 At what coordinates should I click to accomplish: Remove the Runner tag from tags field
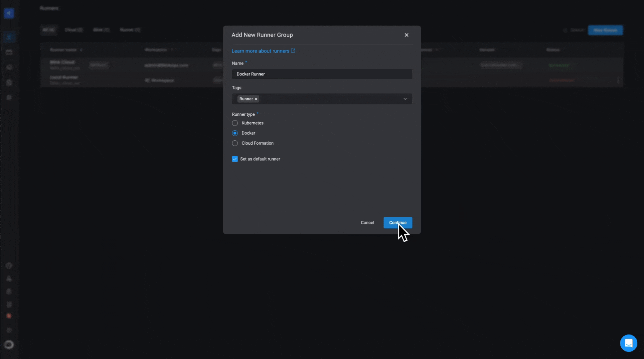[256, 99]
